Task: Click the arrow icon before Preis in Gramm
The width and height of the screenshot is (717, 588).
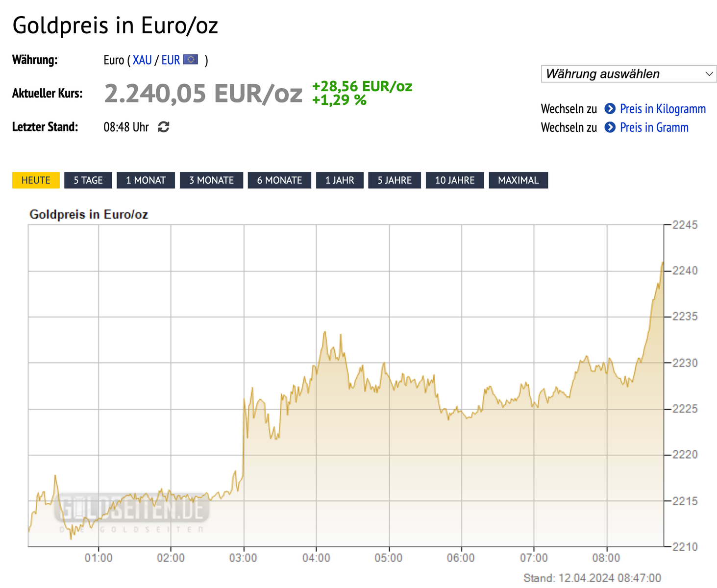Action: (610, 127)
